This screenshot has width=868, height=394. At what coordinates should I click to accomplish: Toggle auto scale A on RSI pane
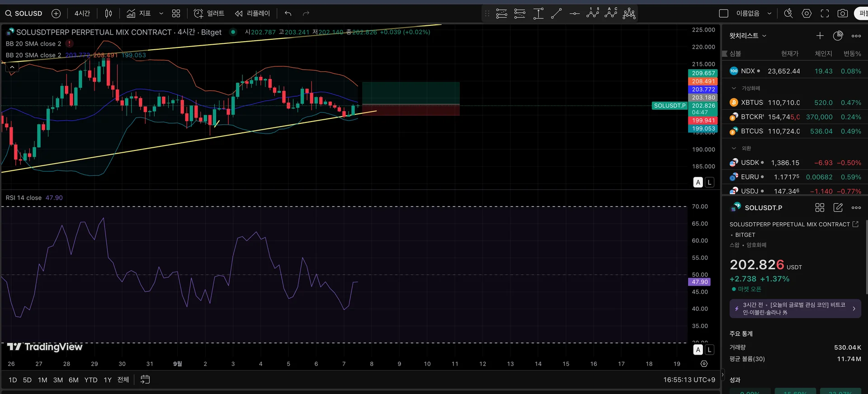(698, 350)
